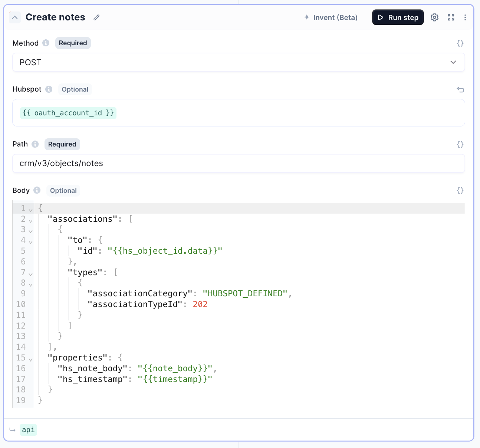This screenshot has width=480, height=448.
Task: Run step button
Action: (x=398, y=17)
